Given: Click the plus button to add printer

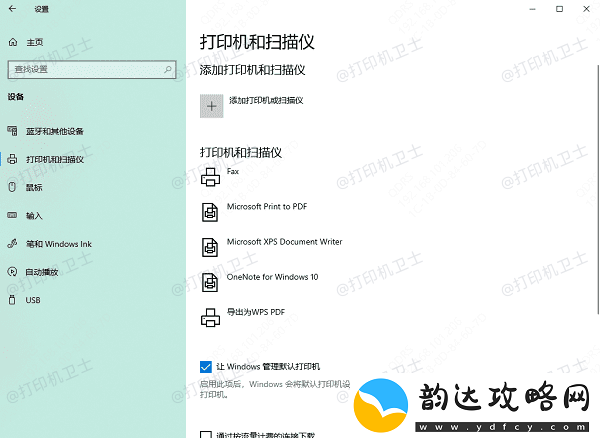Looking at the screenshot, I should [x=212, y=106].
